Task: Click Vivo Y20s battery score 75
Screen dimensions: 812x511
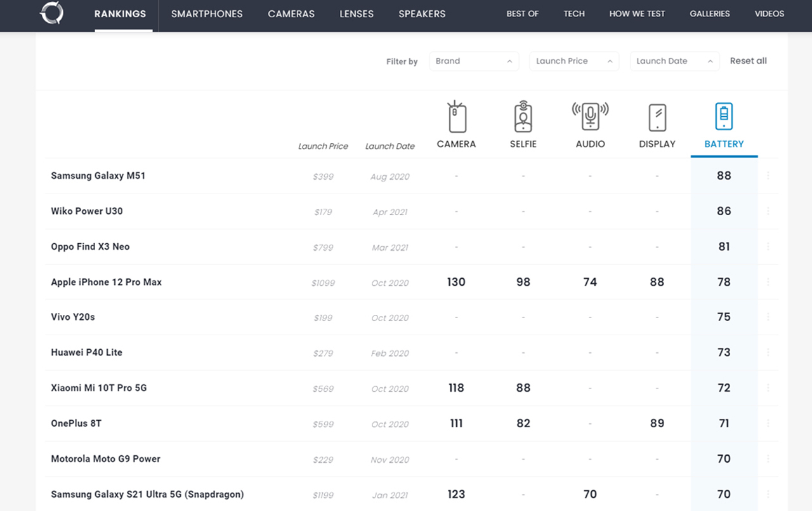Action: 724,317
